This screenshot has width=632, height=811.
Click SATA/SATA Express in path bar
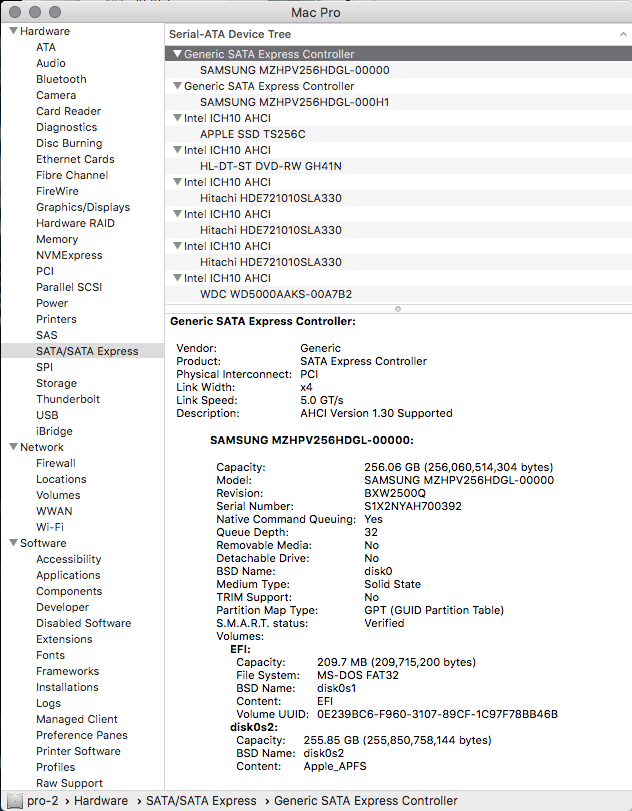[201, 801]
